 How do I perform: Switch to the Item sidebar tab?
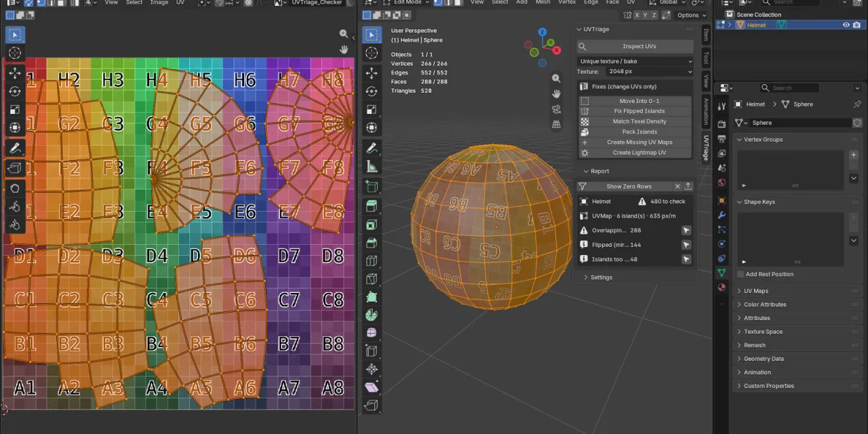(x=705, y=35)
